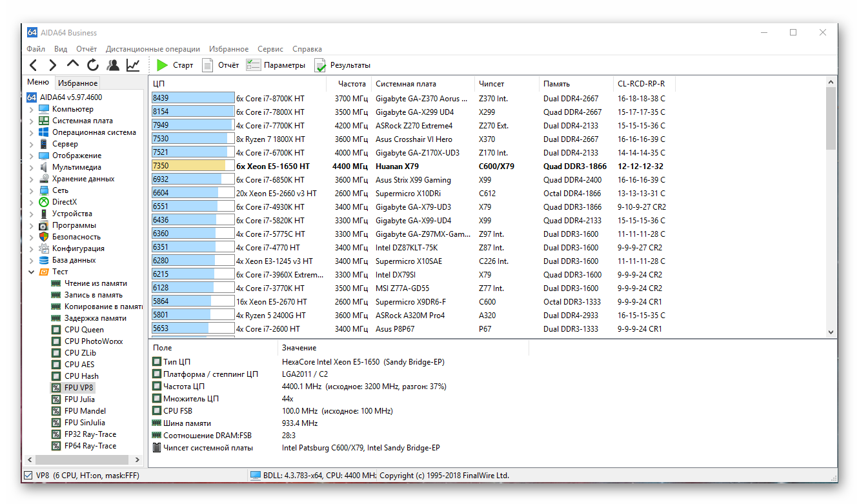Open the Избранное menu in the menu bar

click(x=228, y=49)
